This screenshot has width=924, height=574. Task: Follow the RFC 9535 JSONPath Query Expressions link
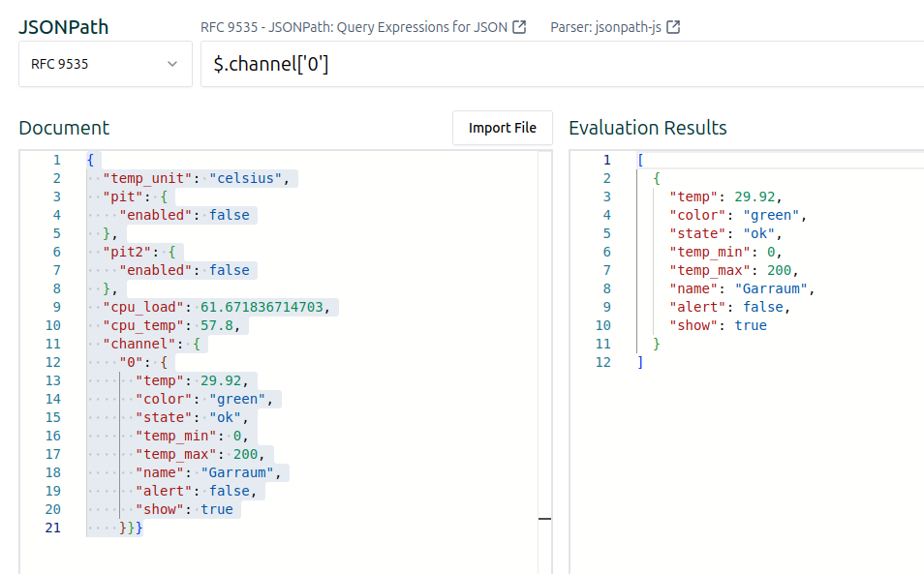coord(354,27)
